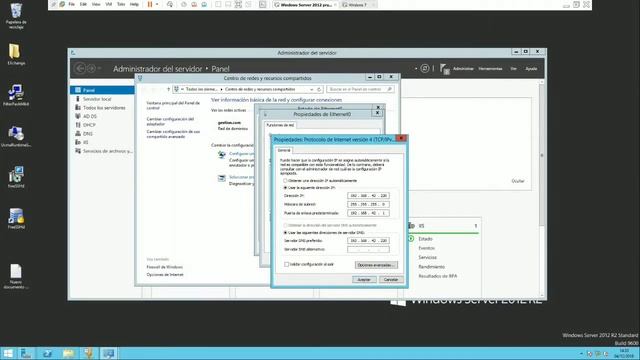
Task: Select the Nuevo documento file on desktop
Action: point(16,276)
